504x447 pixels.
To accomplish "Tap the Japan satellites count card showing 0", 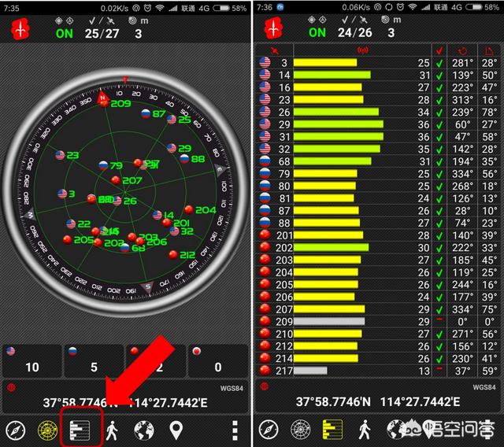I will tap(218, 361).
